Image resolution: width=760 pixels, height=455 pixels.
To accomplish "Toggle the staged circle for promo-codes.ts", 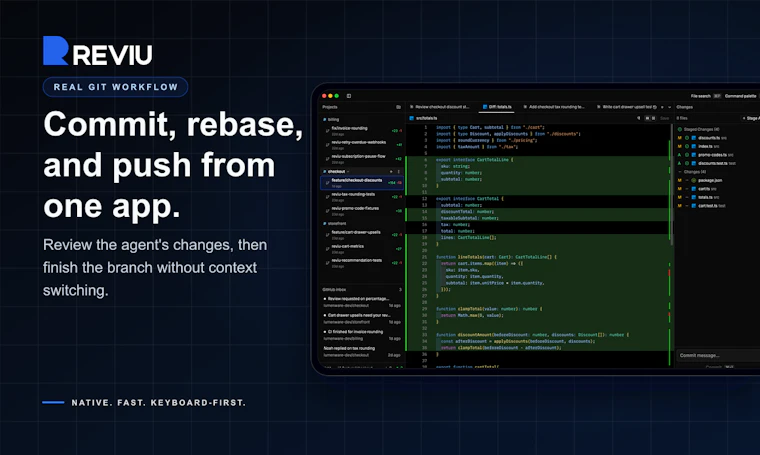I will pos(687,155).
